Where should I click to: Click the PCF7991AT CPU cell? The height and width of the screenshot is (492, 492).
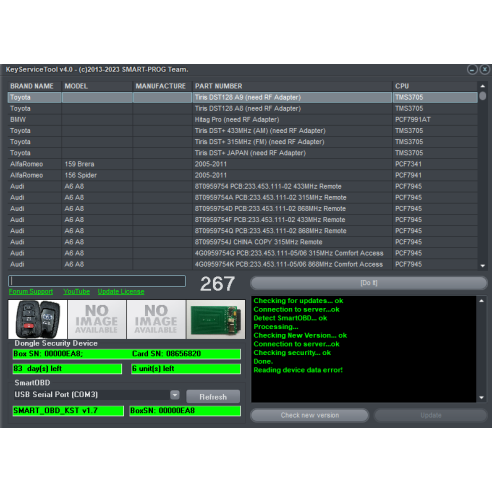[x=435, y=120]
